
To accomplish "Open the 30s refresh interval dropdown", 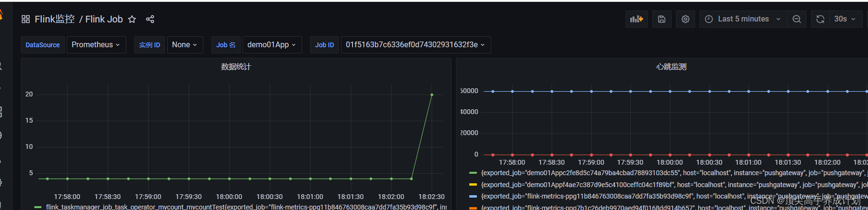I will point(845,19).
